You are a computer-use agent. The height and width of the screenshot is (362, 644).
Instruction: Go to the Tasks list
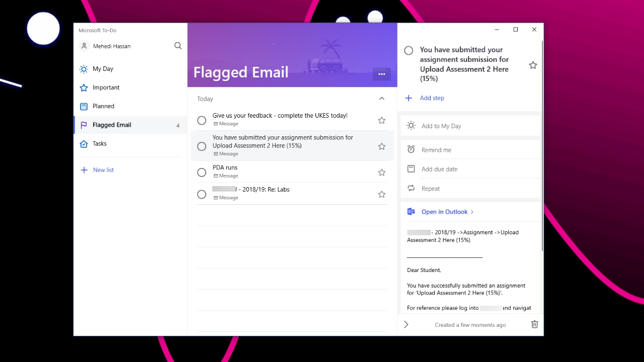[x=130, y=144]
